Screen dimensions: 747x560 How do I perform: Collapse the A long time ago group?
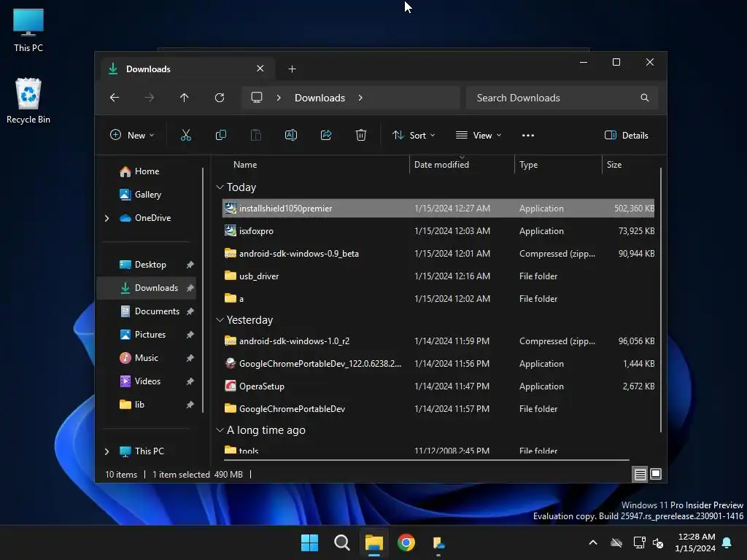point(220,430)
